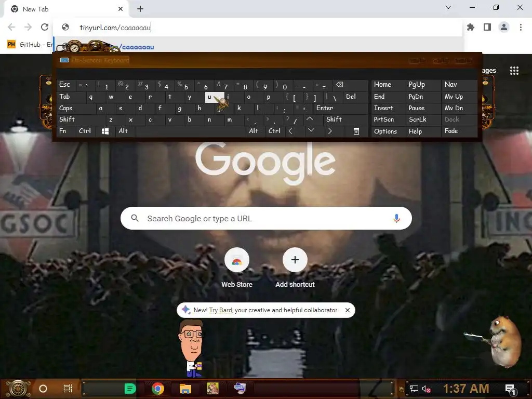This screenshot has height=399, width=532.
Task: Open the GitHub bookmark in the bookmarks bar
Action: coord(30,45)
